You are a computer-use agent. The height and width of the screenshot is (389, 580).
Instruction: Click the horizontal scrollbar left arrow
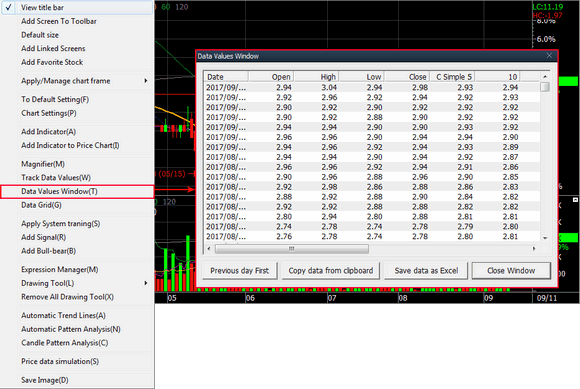[209, 248]
